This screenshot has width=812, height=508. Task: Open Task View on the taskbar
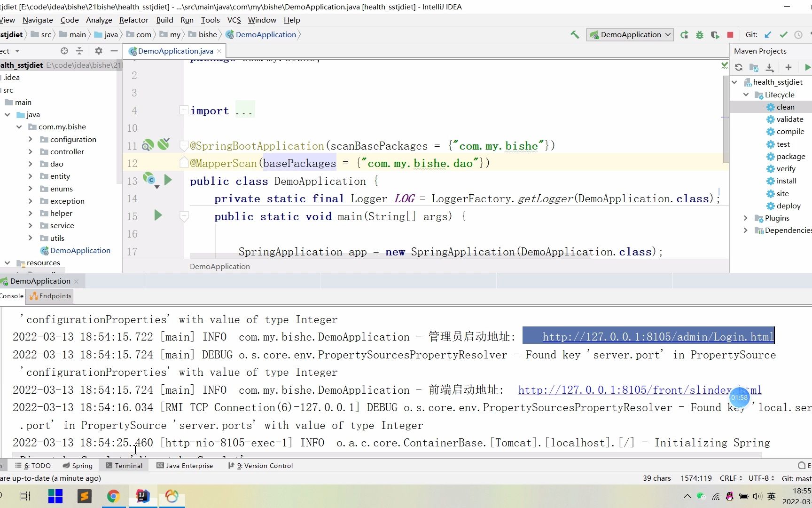point(25,496)
